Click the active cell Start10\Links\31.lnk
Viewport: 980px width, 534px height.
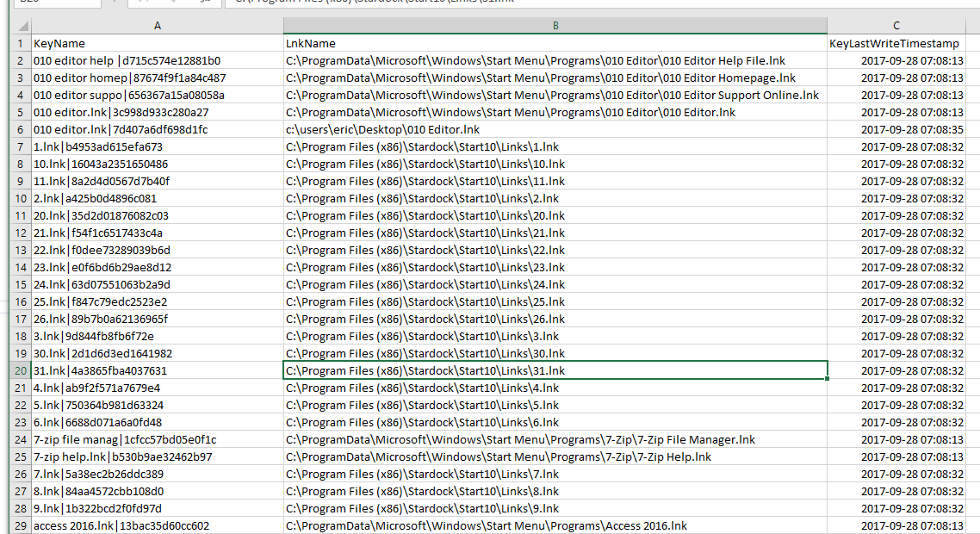[555, 371]
